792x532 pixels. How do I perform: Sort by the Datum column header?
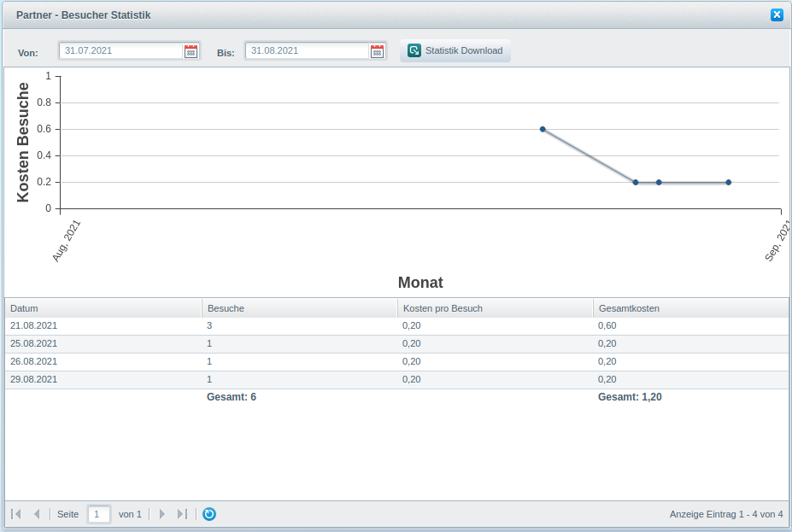point(103,308)
